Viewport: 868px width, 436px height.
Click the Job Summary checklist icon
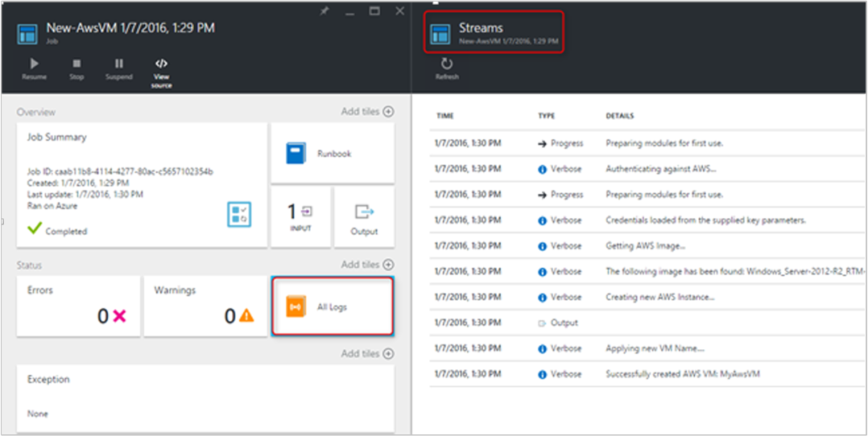tap(240, 214)
